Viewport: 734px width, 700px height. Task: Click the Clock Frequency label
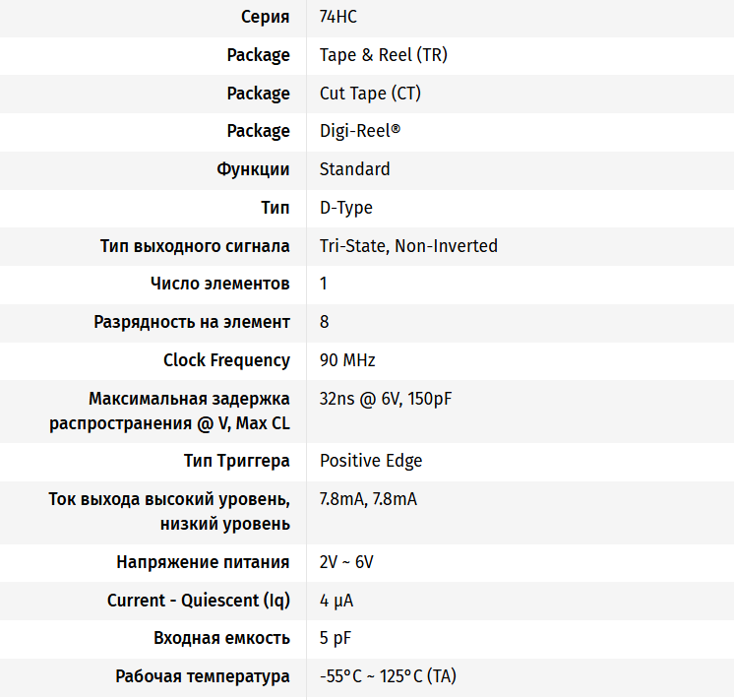pyautogui.click(x=226, y=360)
